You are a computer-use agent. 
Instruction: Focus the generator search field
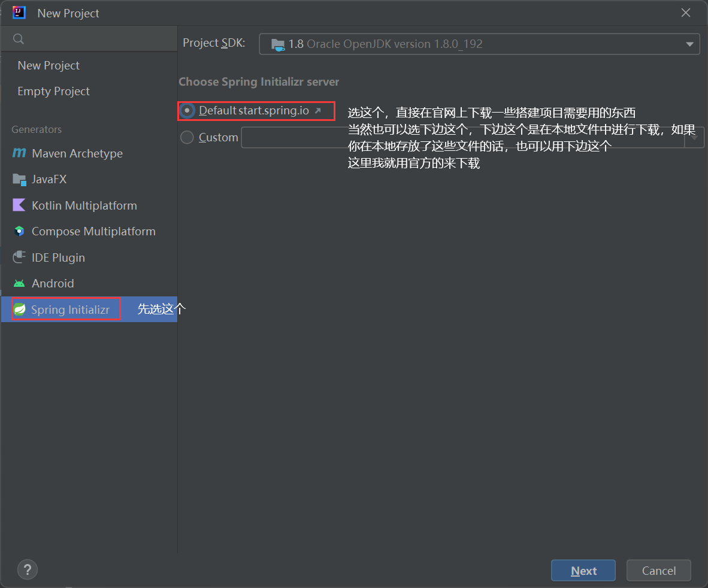point(89,39)
